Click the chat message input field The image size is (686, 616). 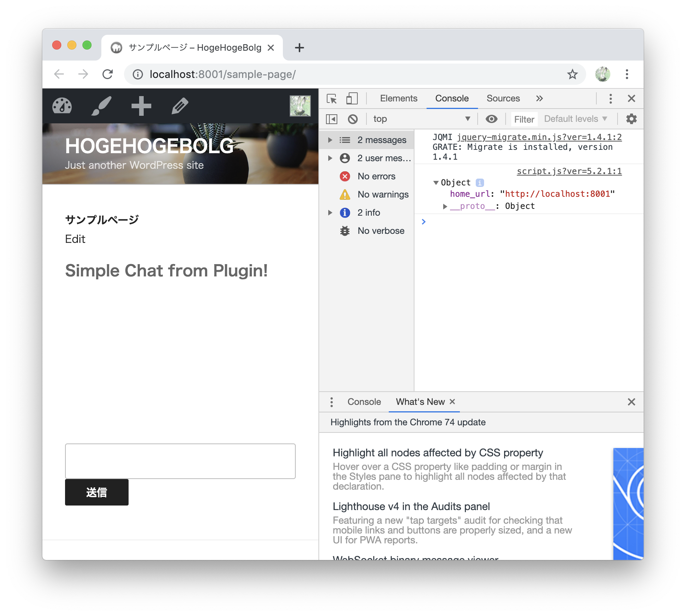tap(180, 461)
